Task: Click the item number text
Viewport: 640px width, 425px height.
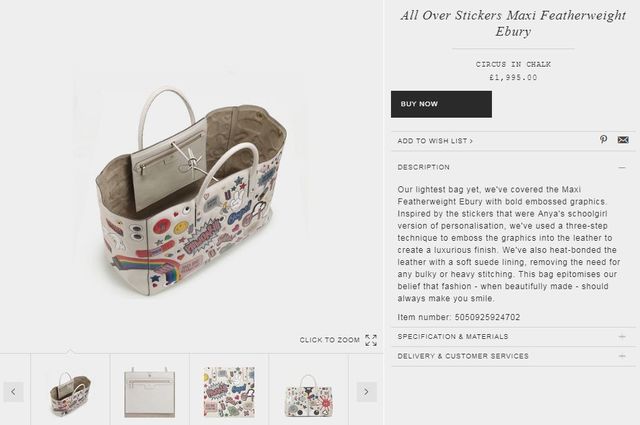Action: [x=458, y=317]
